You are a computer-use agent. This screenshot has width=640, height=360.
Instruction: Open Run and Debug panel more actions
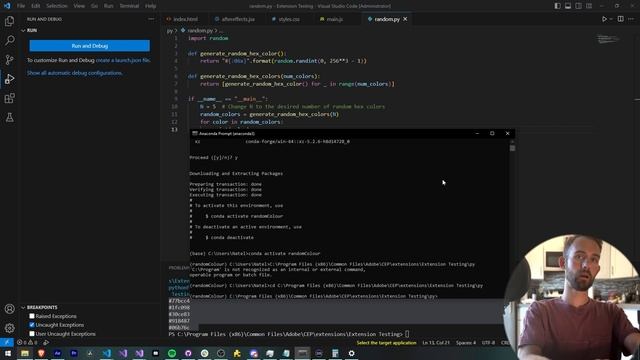[x=151, y=19]
